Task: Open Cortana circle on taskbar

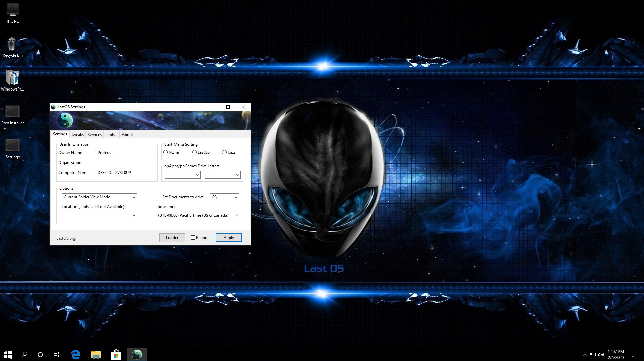Action: click(x=40, y=354)
